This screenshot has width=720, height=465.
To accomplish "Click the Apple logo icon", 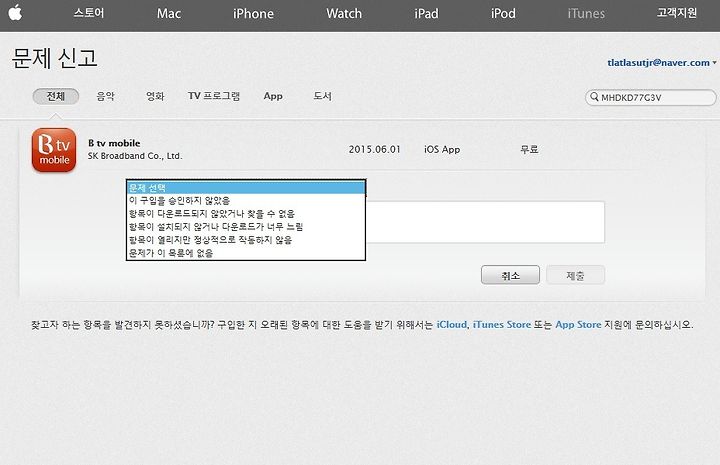I will [15, 13].
